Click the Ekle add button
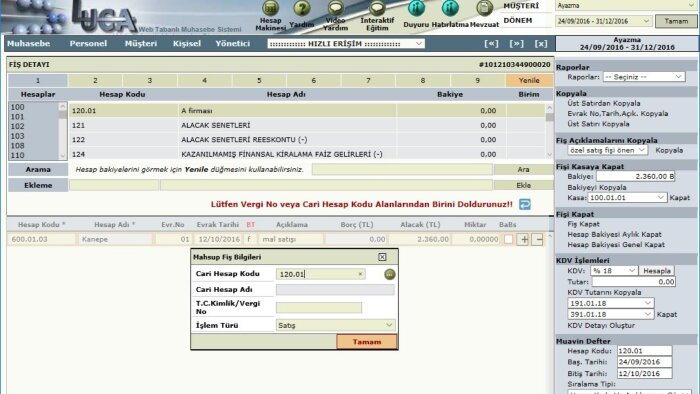 point(523,185)
